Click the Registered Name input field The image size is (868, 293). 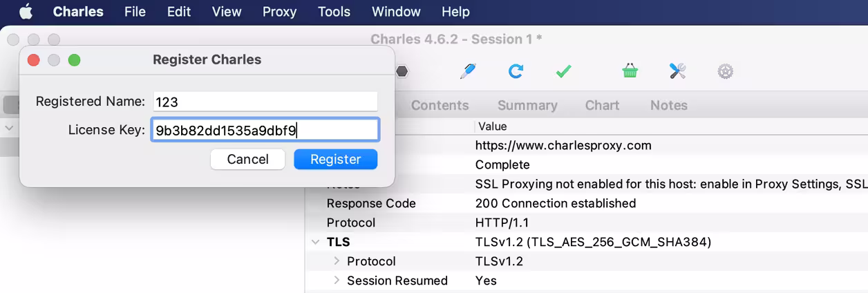(265, 102)
